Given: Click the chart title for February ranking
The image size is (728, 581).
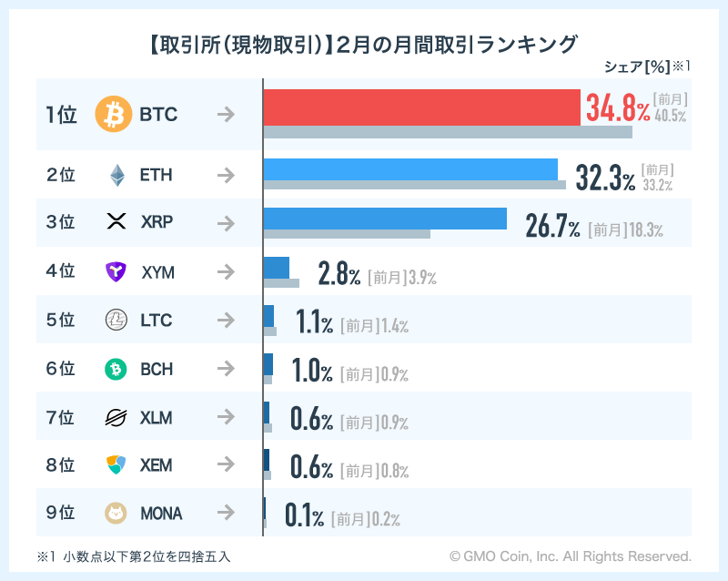Looking at the screenshot, I should coord(363,44).
